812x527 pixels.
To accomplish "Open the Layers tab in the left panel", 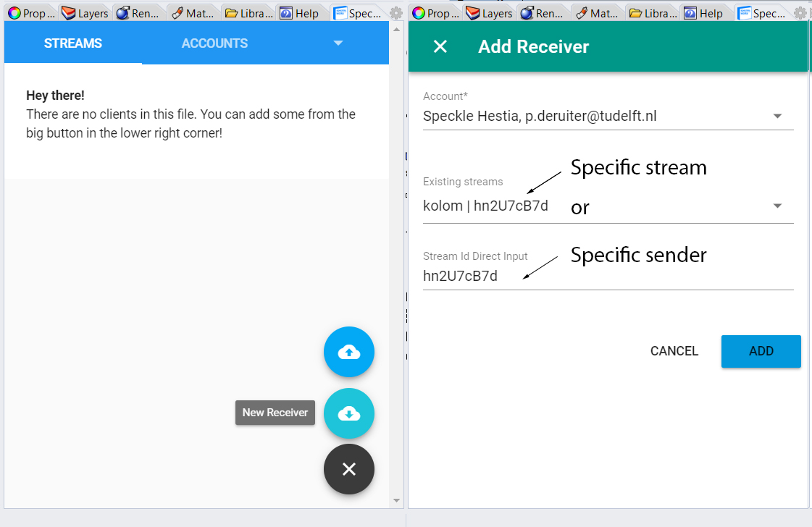I will 85,13.
